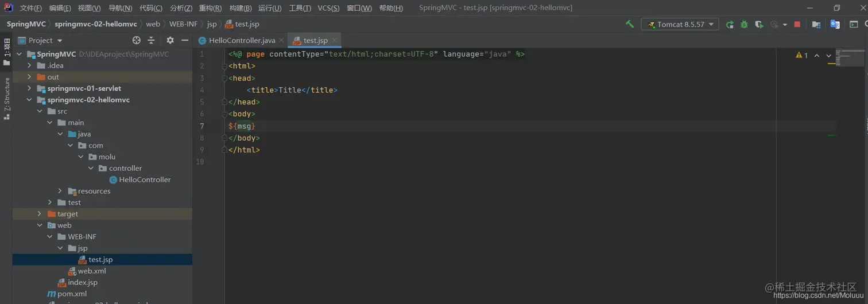Open the 工具(T) menu

300,8
